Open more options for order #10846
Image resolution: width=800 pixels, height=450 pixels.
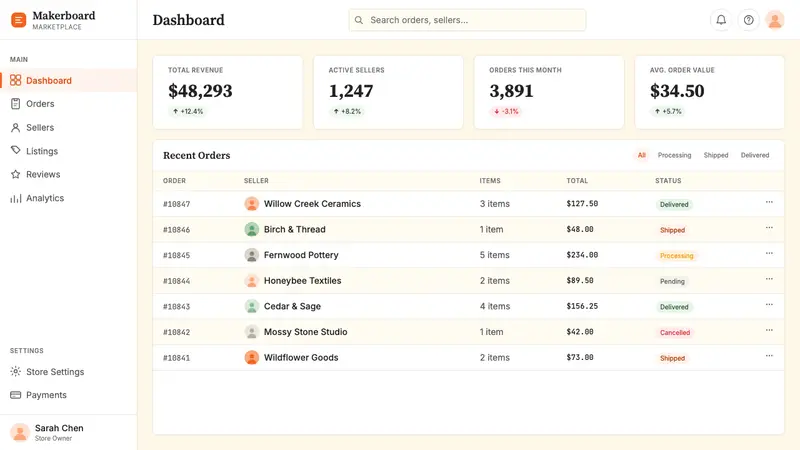(769, 228)
